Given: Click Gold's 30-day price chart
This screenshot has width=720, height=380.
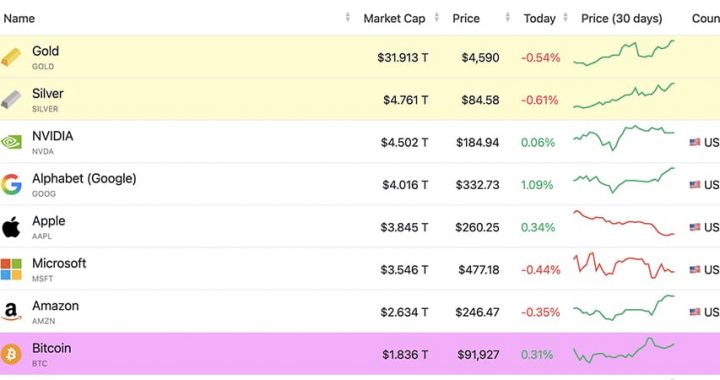Looking at the screenshot, I should click(x=624, y=54).
